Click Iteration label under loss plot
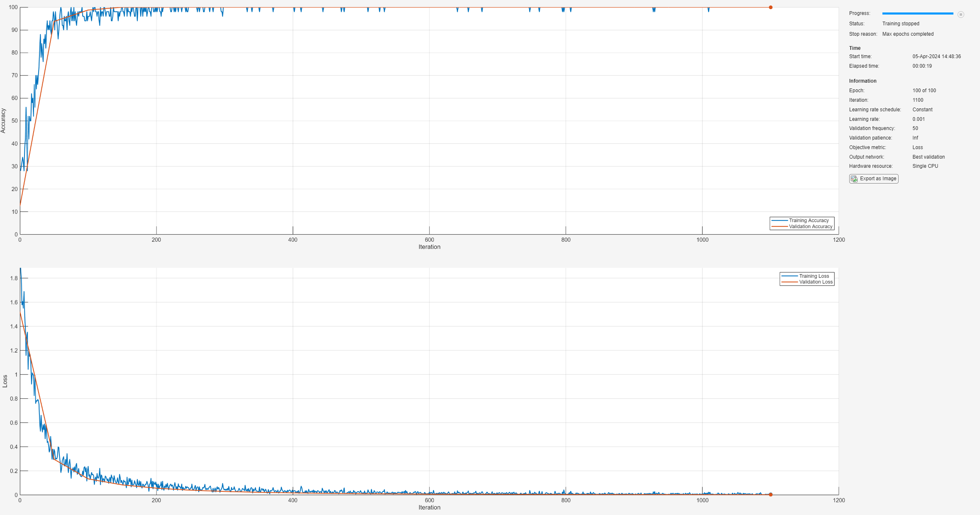Viewport: 980px width, 515px height. (429, 507)
